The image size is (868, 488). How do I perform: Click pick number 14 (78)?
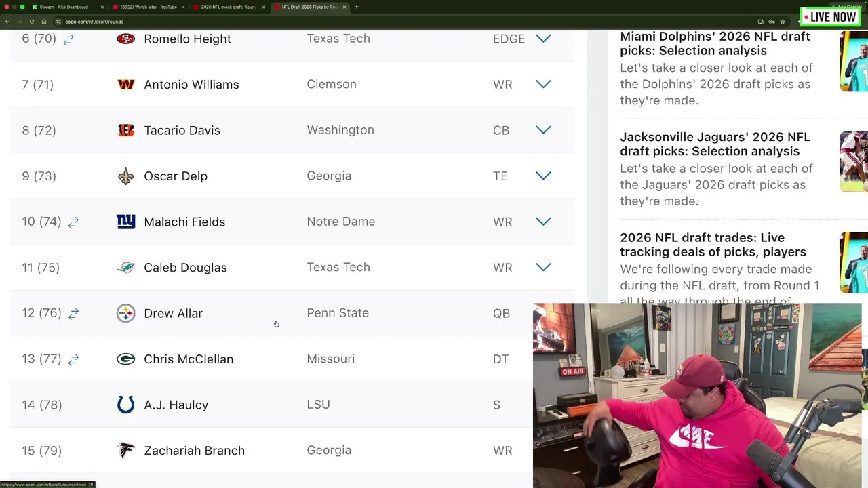[x=41, y=405]
